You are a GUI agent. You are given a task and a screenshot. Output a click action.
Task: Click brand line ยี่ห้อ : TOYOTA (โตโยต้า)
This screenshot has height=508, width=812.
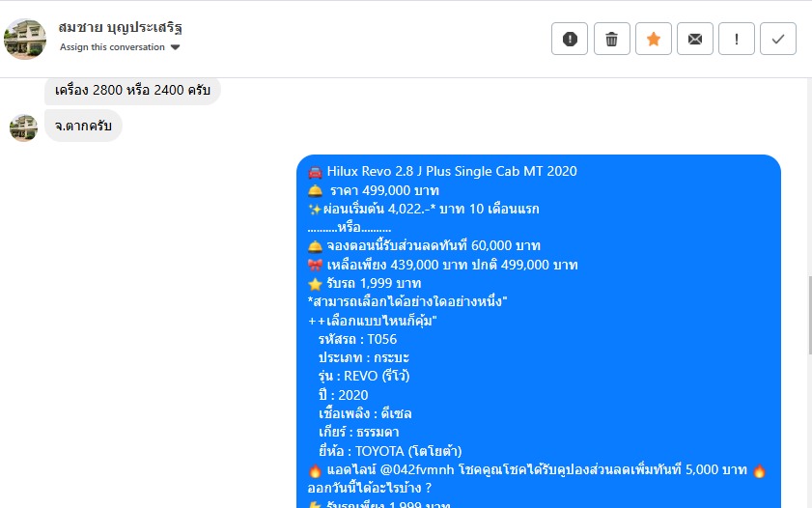tap(390, 451)
